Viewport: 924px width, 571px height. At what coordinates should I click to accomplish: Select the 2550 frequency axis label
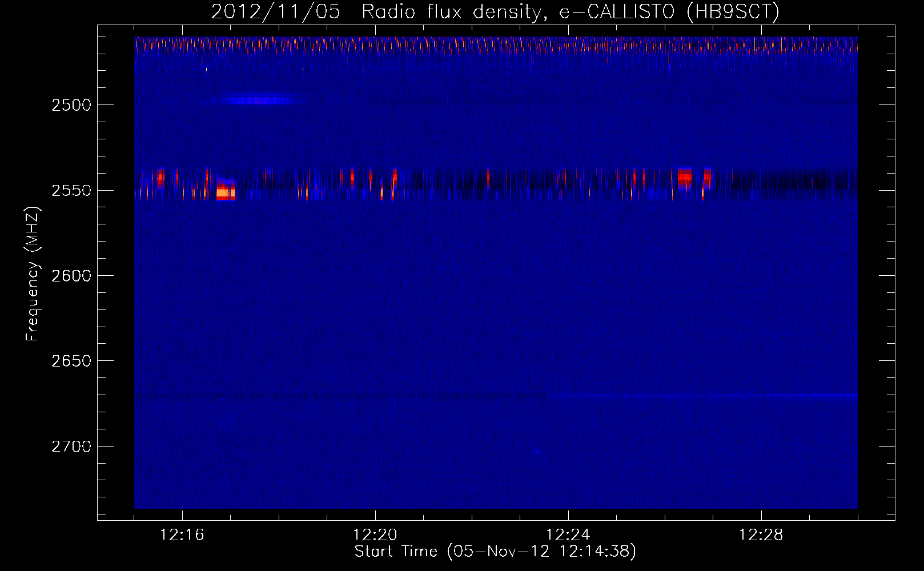coord(71,191)
